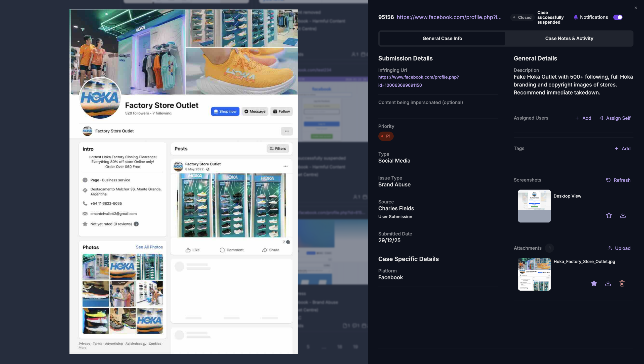
Task: Click Assign Self
Action: (615, 118)
